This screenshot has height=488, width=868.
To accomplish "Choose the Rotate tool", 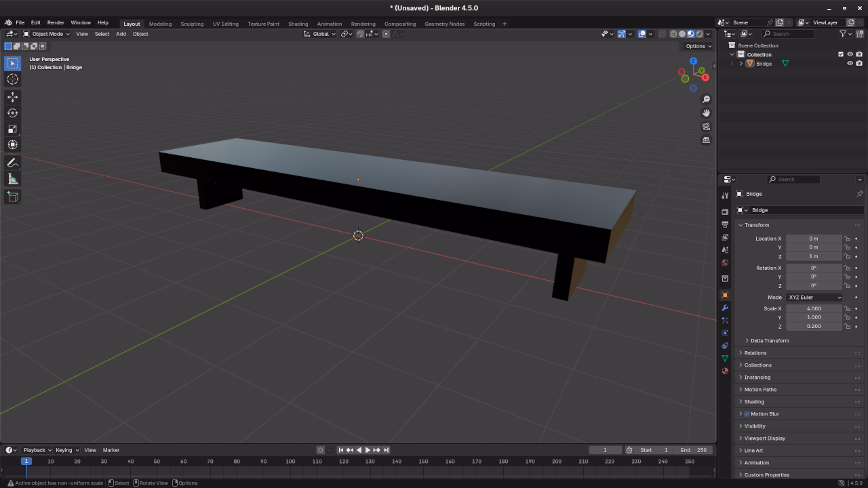I will (12, 113).
